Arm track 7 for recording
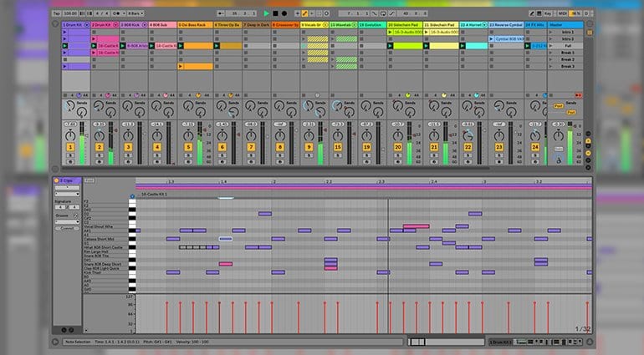Screen dimensions: 644x355 point(251,162)
